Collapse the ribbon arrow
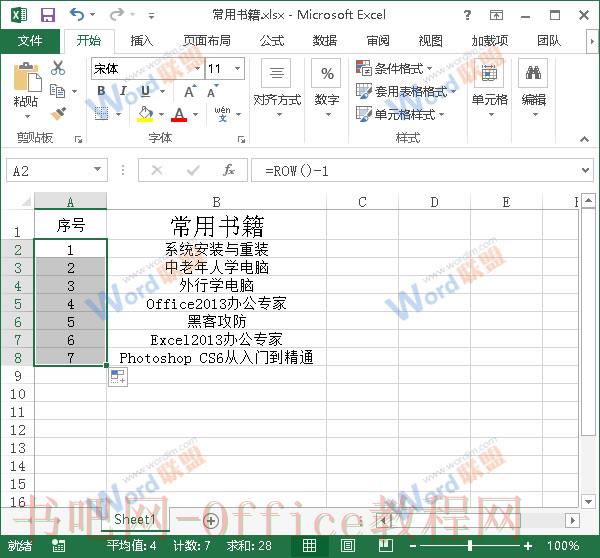600x558 pixels. click(x=584, y=139)
